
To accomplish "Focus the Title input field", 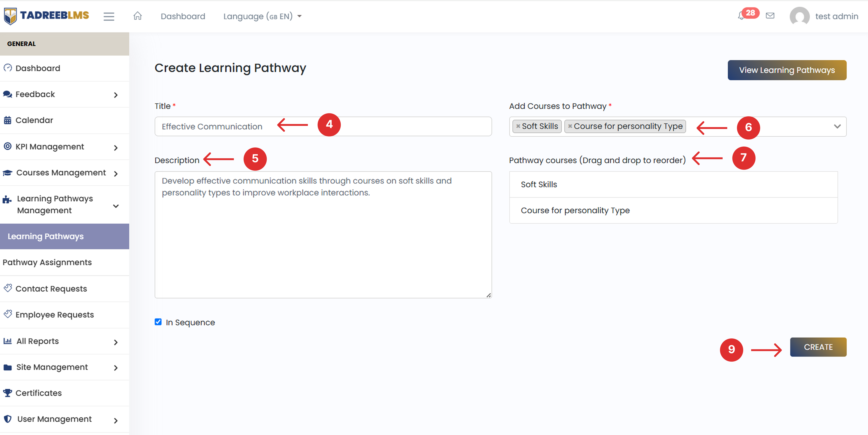I will [x=323, y=126].
